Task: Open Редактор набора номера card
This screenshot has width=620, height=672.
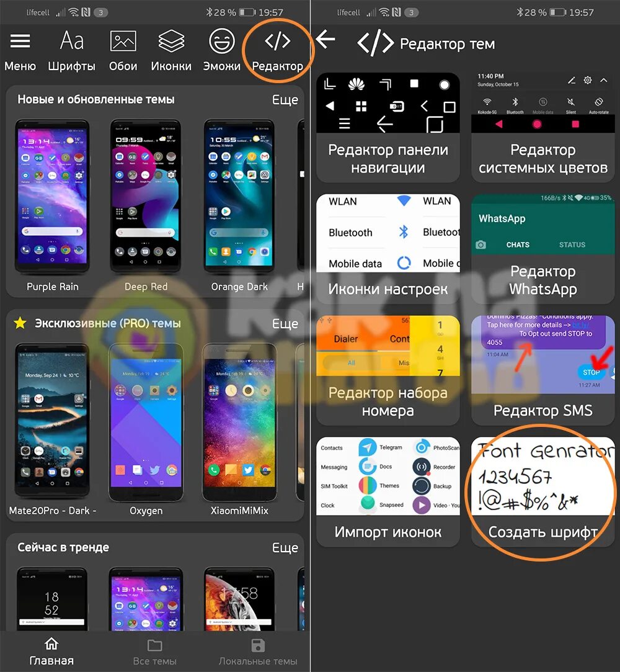Action: point(388,370)
